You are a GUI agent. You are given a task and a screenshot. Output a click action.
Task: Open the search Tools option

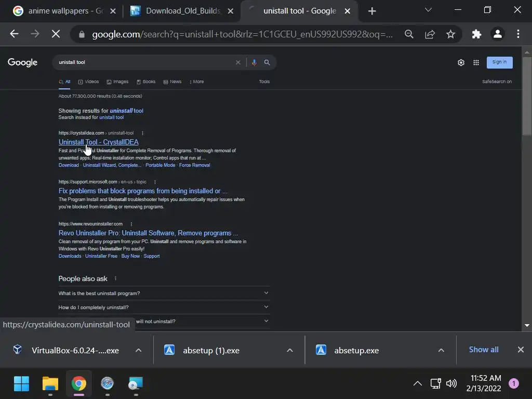pos(264,82)
